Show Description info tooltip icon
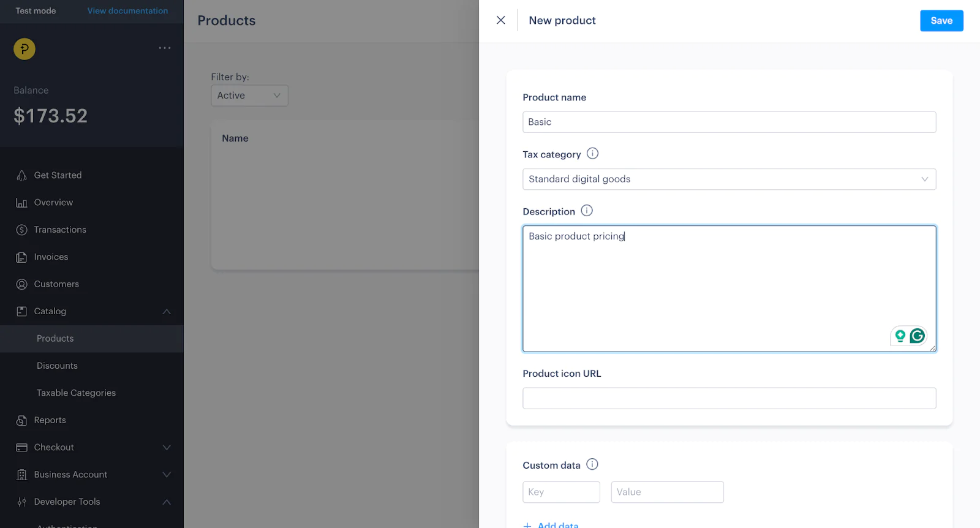 tap(587, 211)
